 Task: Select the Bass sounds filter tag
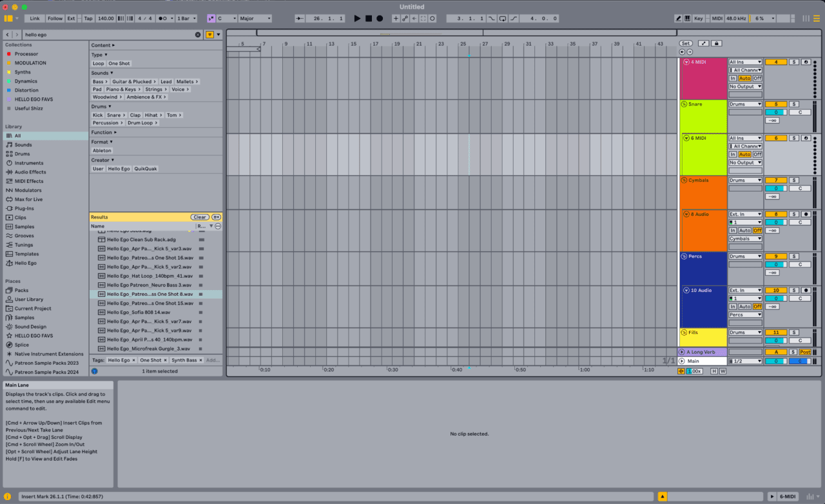[99, 81]
